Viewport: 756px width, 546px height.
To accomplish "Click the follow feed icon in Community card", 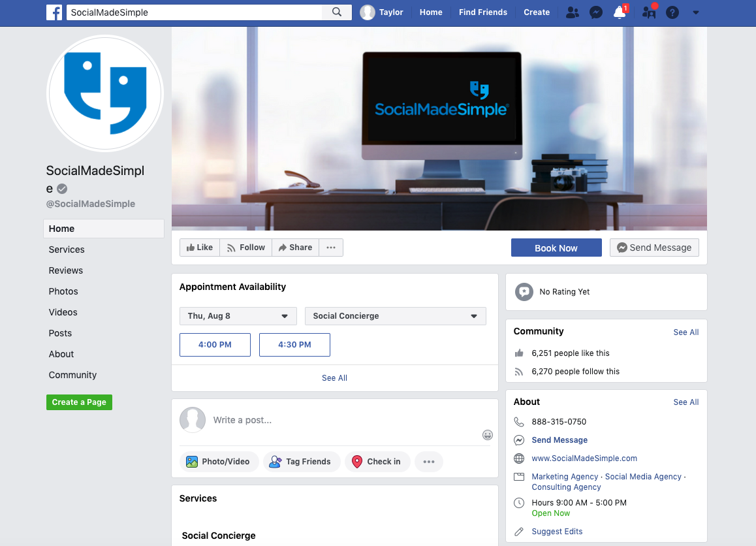I will pyautogui.click(x=519, y=372).
